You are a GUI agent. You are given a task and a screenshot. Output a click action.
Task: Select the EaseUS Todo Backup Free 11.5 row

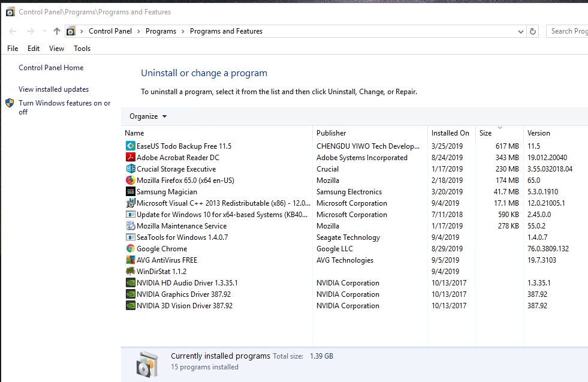(x=355, y=146)
